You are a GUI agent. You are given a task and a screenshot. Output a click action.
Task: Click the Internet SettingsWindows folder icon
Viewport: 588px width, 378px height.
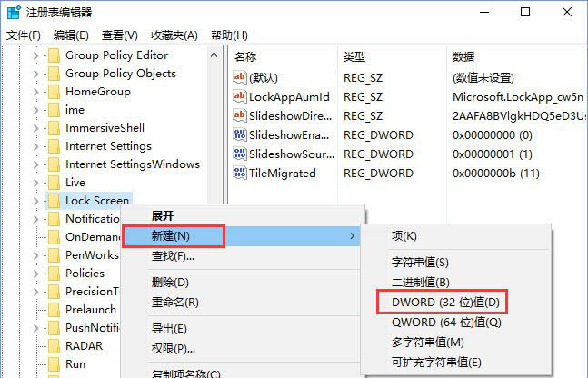(54, 164)
